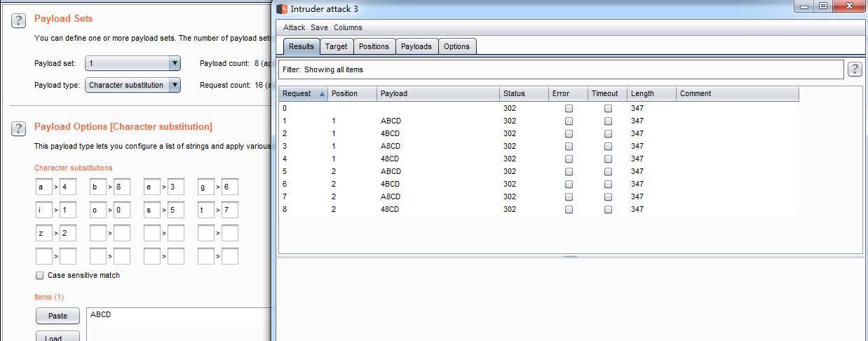The width and height of the screenshot is (868, 341).
Task: Edit the replacement field containing 3
Action: [x=176, y=187]
